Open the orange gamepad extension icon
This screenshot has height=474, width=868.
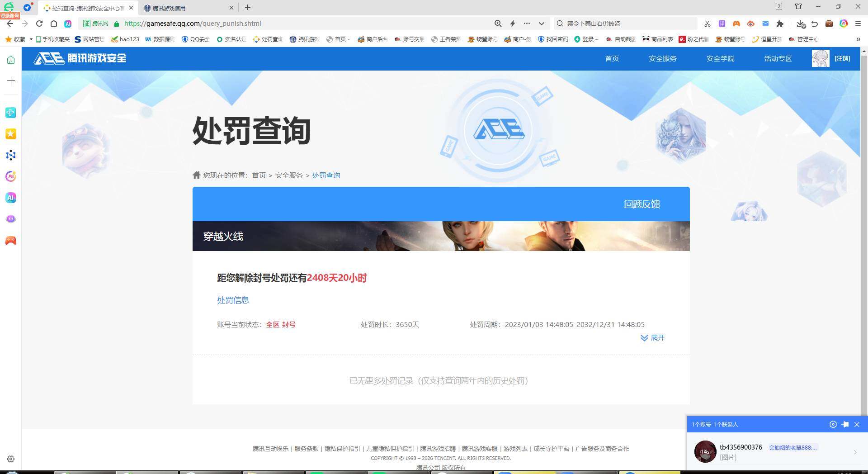coord(736,24)
